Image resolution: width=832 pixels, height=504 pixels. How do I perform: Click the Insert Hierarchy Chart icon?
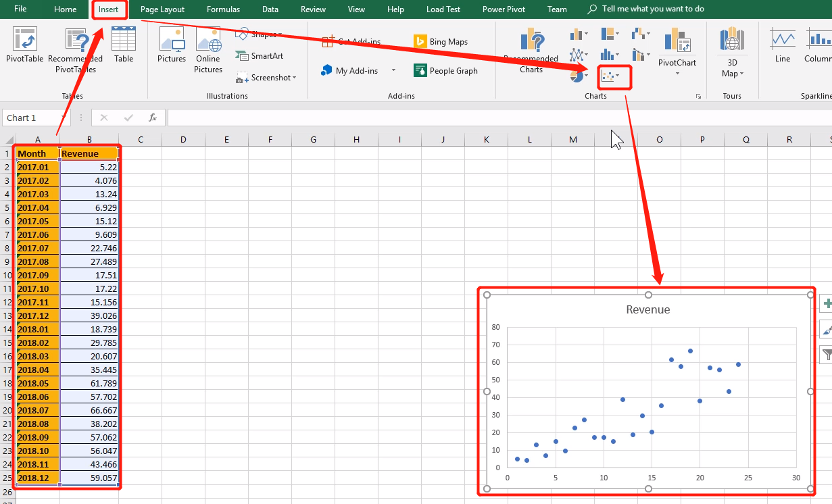[x=607, y=34]
